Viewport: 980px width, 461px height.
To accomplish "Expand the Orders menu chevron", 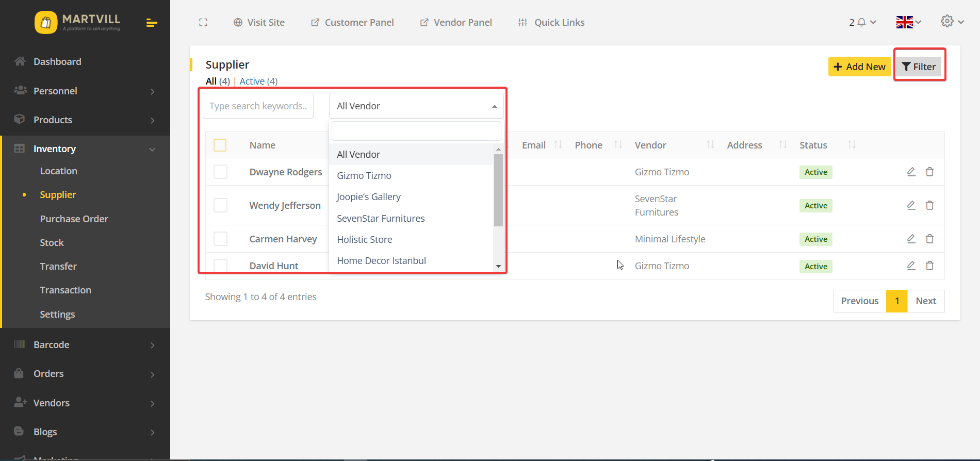I will pos(152,374).
